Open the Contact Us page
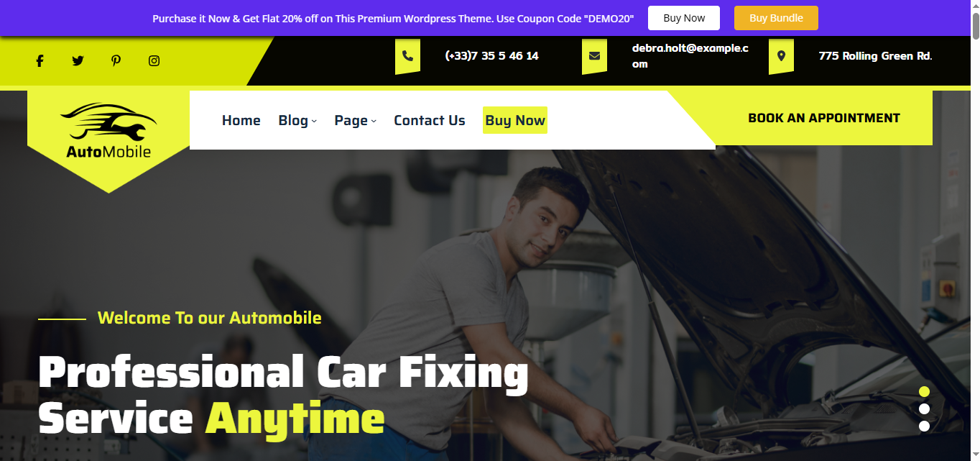The width and height of the screenshot is (980, 461). click(430, 120)
